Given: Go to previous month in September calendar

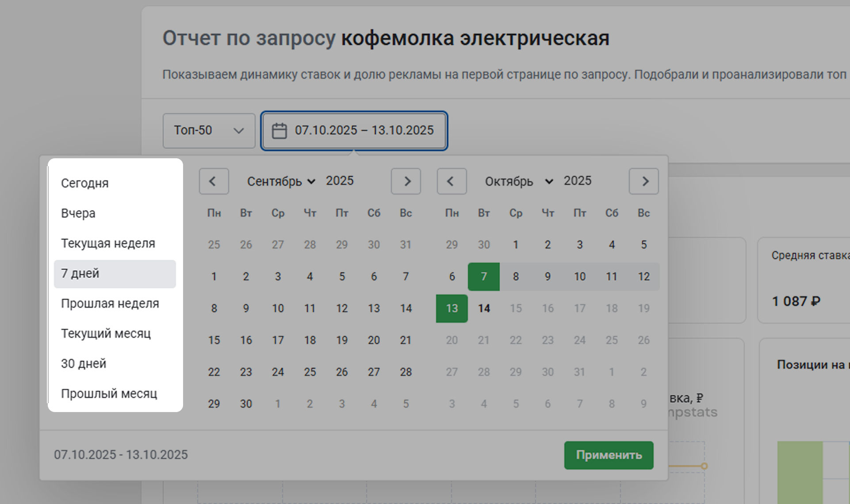Looking at the screenshot, I should [x=214, y=181].
